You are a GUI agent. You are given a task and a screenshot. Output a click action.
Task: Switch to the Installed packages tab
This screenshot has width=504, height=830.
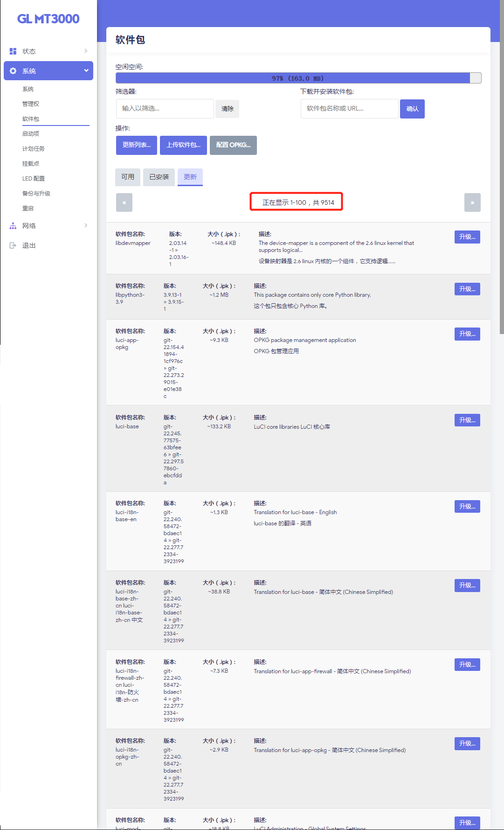[x=159, y=177]
